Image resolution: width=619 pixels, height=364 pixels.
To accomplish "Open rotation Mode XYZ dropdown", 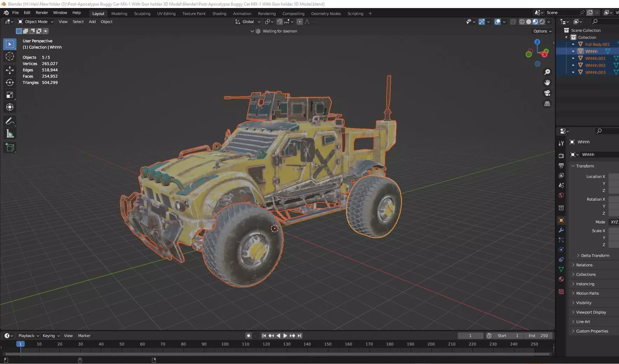I will [614, 222].
